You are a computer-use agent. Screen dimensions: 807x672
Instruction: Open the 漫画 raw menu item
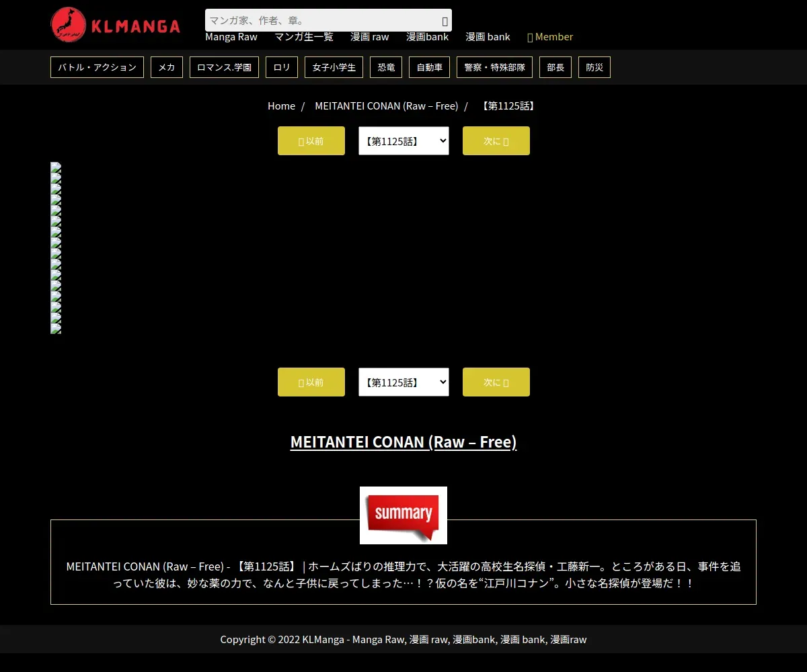370,37
